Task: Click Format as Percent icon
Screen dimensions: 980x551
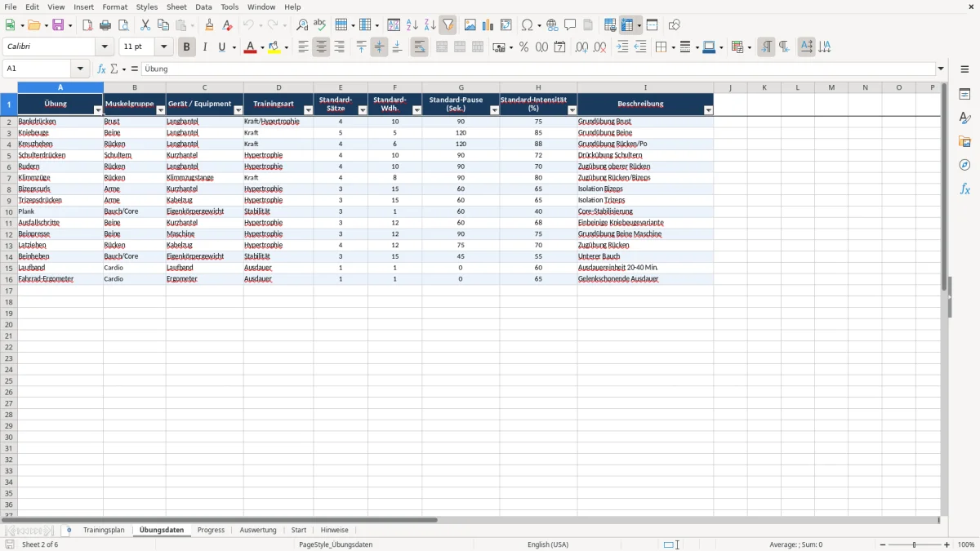Action: [x=524, y=47]
